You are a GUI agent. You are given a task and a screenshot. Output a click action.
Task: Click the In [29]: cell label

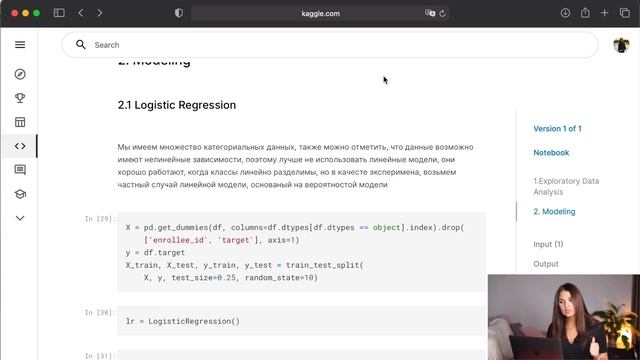tap(100, 219)
